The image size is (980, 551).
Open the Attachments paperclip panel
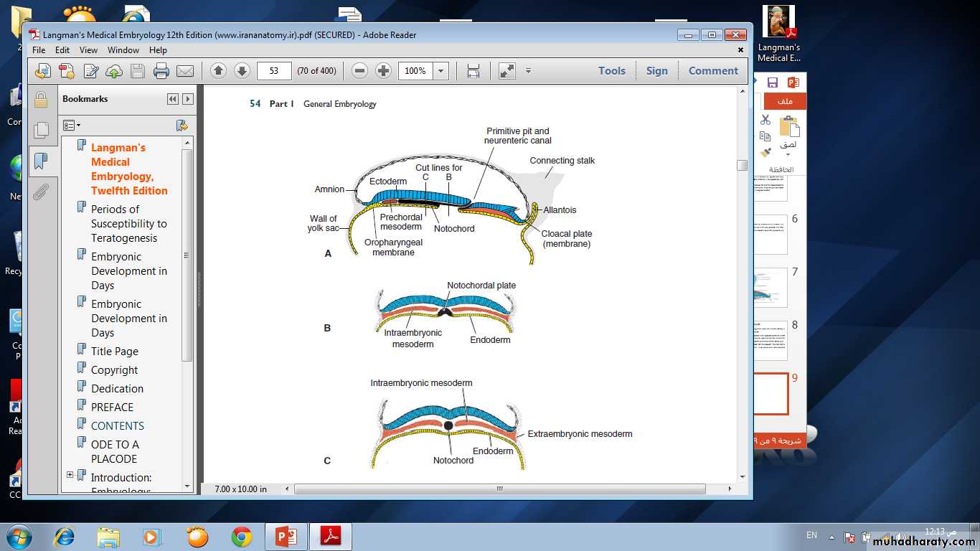pos(41,192)
